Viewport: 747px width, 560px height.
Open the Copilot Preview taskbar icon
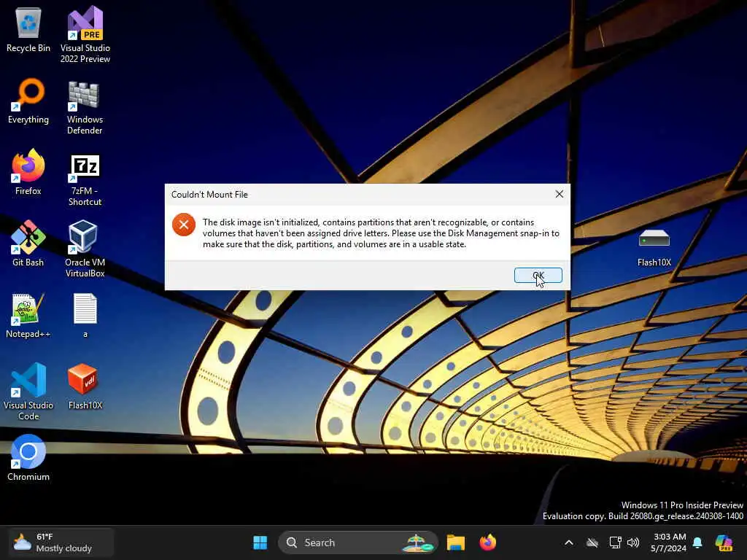(x=724, y=542)
